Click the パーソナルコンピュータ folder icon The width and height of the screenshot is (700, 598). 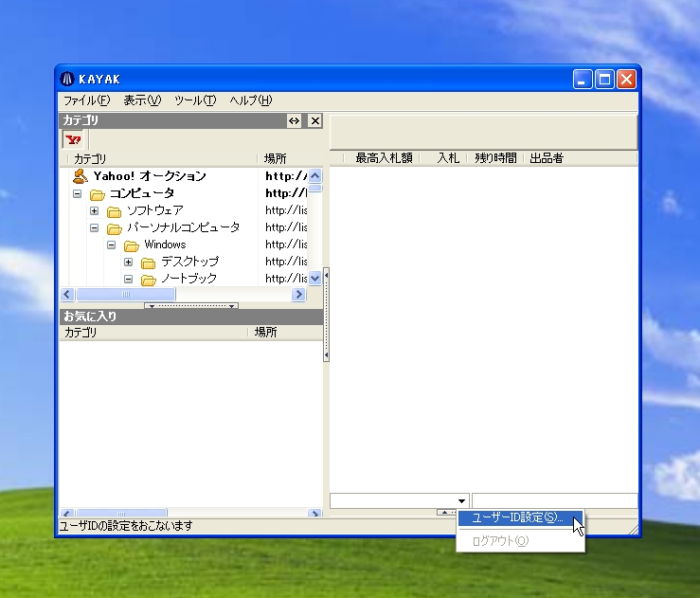coord(114,228)
